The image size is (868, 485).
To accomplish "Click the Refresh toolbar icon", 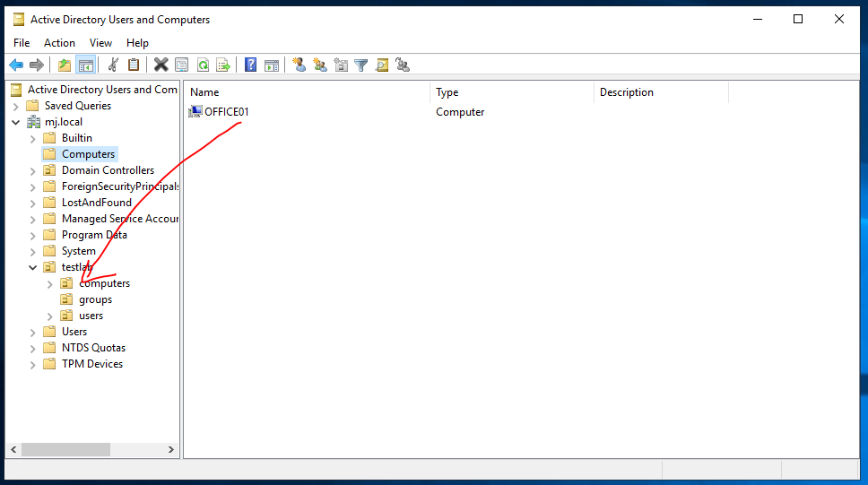I will coord(203,65).
